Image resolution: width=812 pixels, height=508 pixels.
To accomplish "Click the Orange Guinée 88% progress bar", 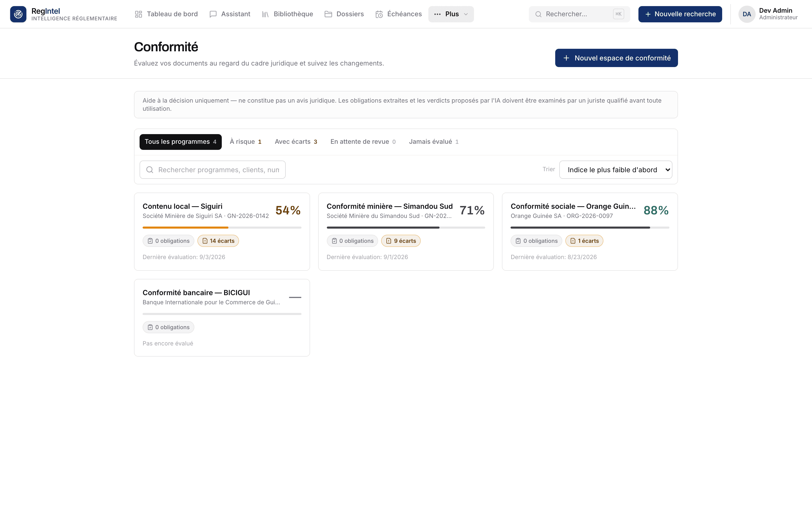I will coord(589,228).
